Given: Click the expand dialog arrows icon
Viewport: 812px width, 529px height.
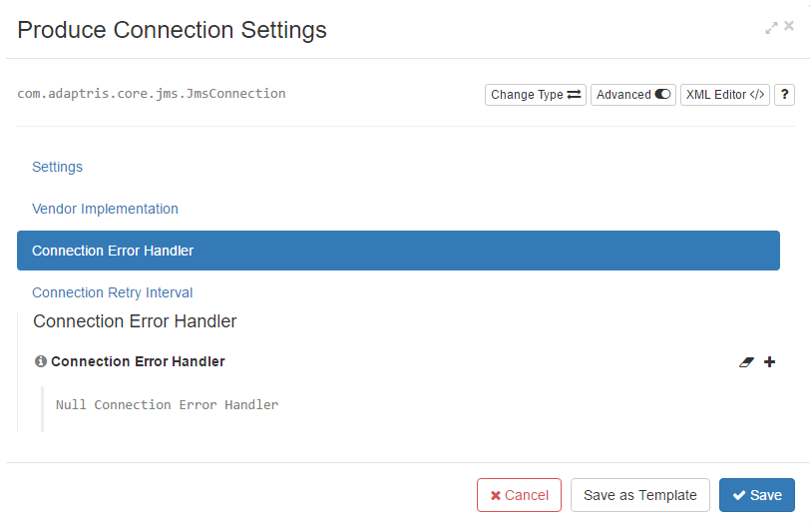Looking at the screenshot, I should (x=771, y=28).
